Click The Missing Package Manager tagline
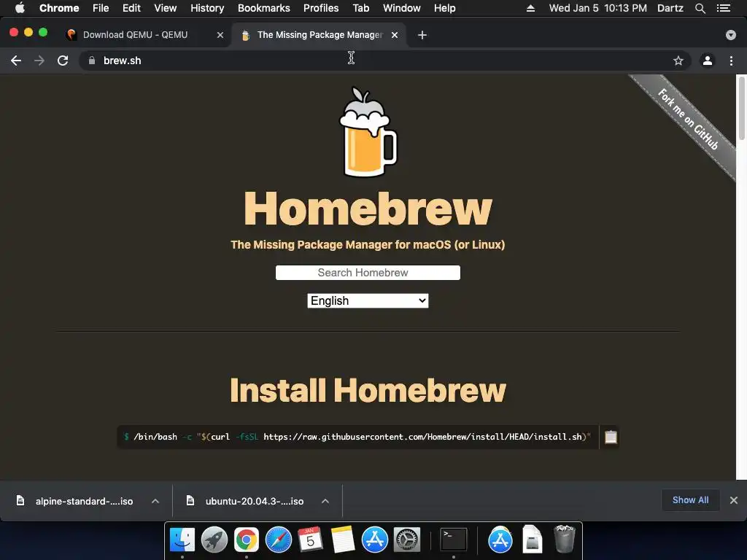747x560 pixels. pos(368,245)
